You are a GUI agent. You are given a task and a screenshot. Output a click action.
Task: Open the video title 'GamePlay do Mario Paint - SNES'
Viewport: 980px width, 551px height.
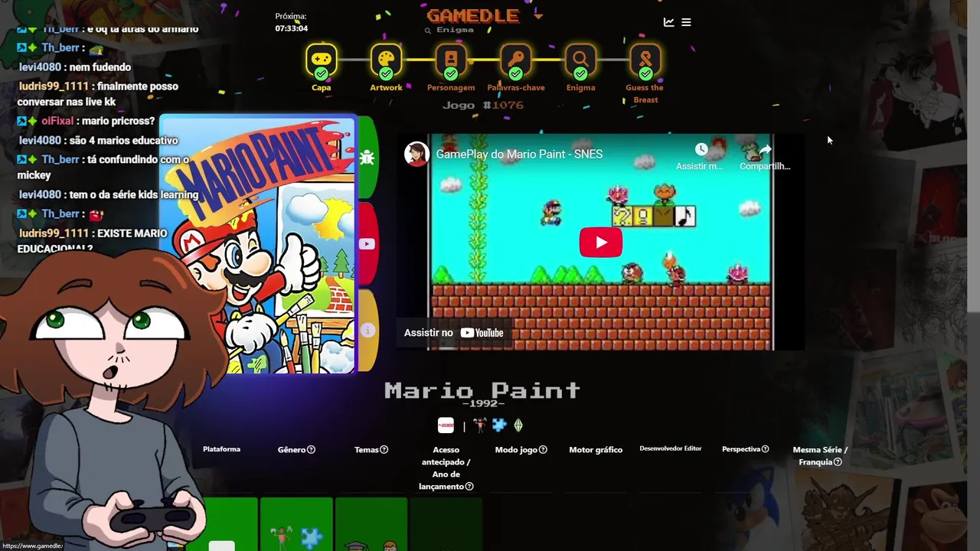point(519,154)
